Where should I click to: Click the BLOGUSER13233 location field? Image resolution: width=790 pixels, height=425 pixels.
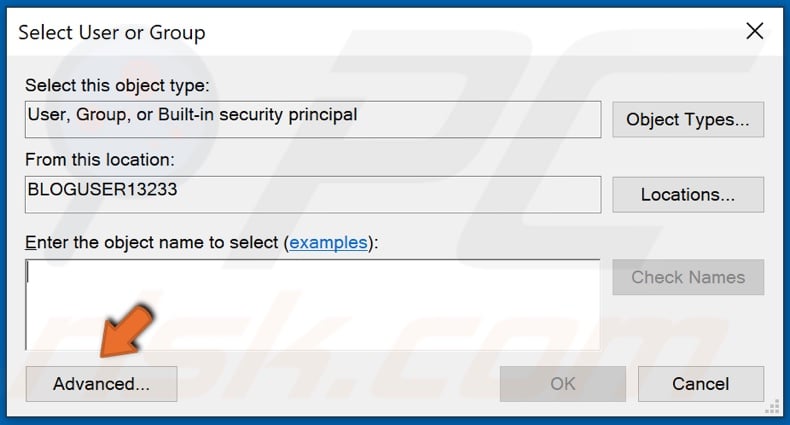click(x=312, y=193)
